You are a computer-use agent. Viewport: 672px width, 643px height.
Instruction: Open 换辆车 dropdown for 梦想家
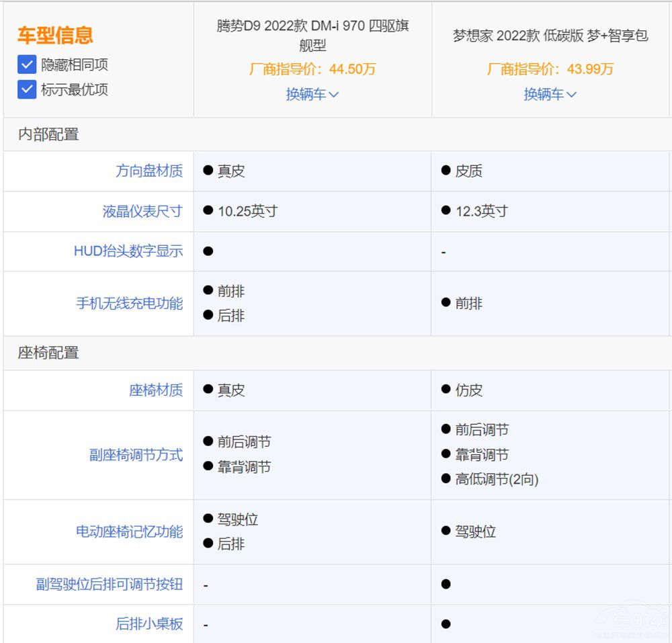(550, 94)
